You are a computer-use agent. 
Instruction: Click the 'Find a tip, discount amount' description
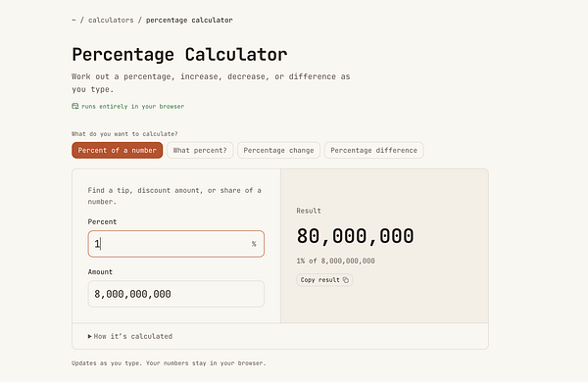(174, 196)
